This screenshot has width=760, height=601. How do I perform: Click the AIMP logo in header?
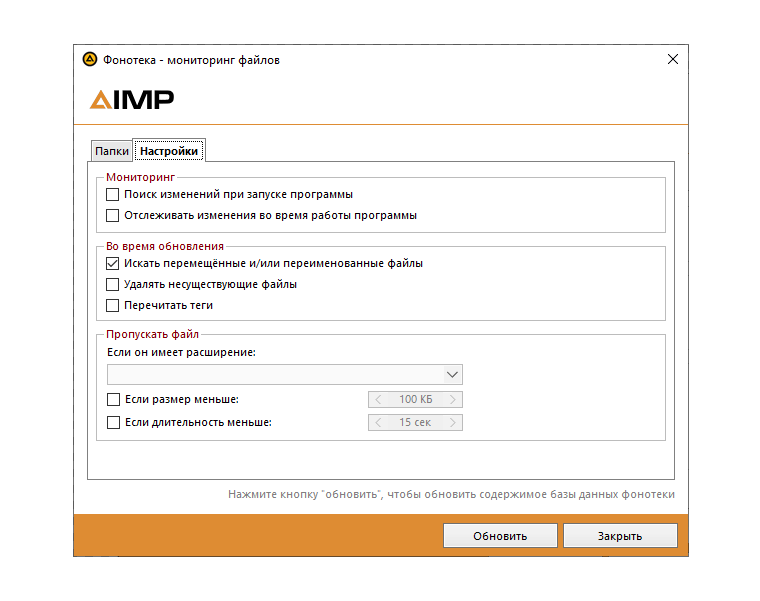pos(132,99)
